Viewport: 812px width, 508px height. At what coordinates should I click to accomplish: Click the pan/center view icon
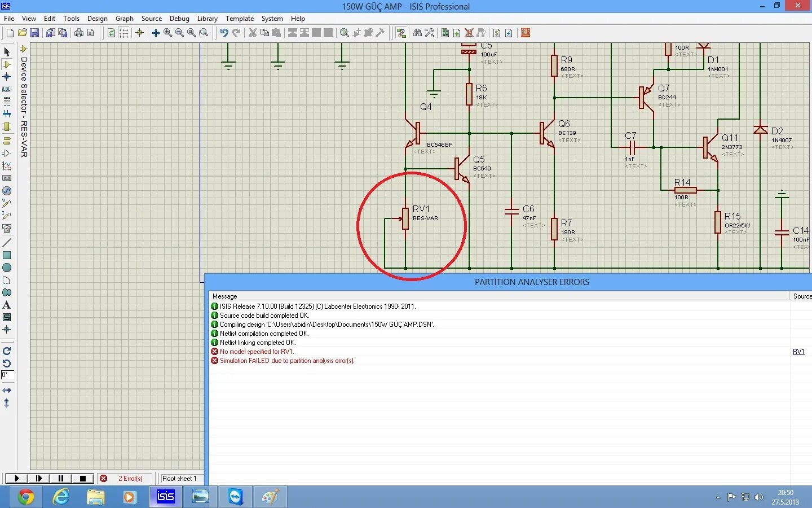coord(156,33)
